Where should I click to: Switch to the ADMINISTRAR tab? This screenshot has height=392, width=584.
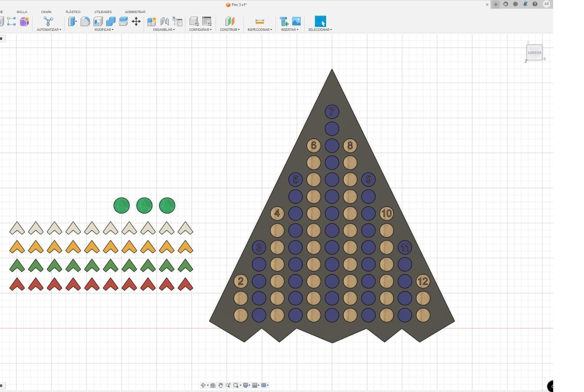[x=135, y=12]
